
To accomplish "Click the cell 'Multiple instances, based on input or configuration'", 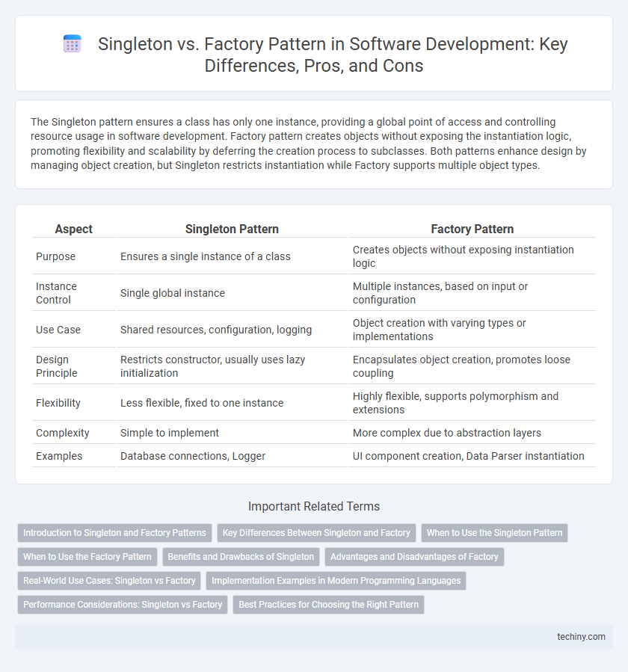I will (x=472, y=293).
